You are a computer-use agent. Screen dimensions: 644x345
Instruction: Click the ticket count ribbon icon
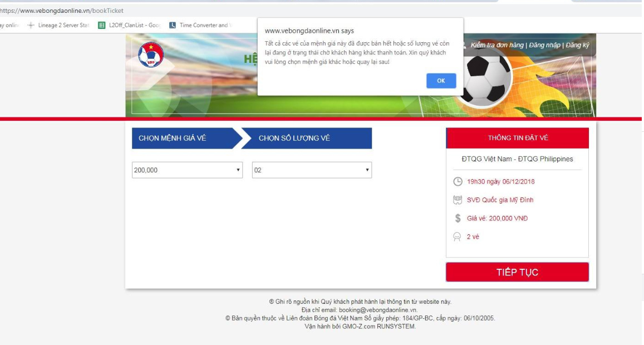point(457,236)
